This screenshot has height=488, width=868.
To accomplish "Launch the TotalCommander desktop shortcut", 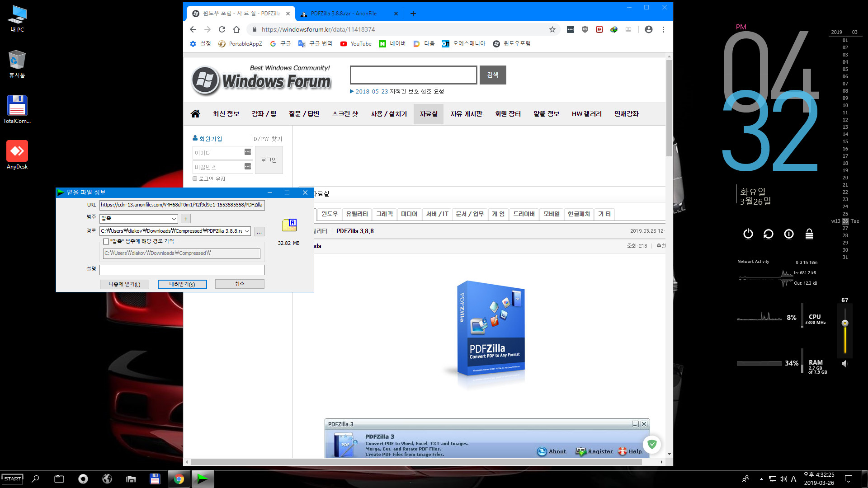I will click(17, 109).
